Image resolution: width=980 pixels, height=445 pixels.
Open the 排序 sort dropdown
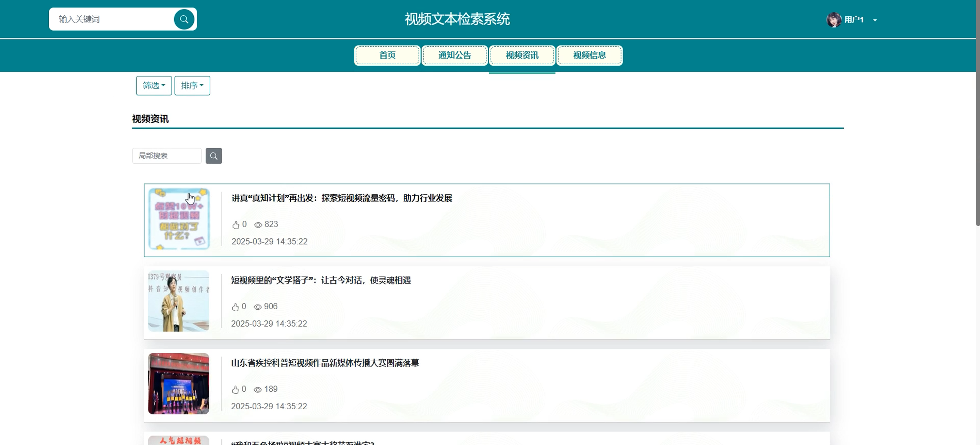(192, 86)
